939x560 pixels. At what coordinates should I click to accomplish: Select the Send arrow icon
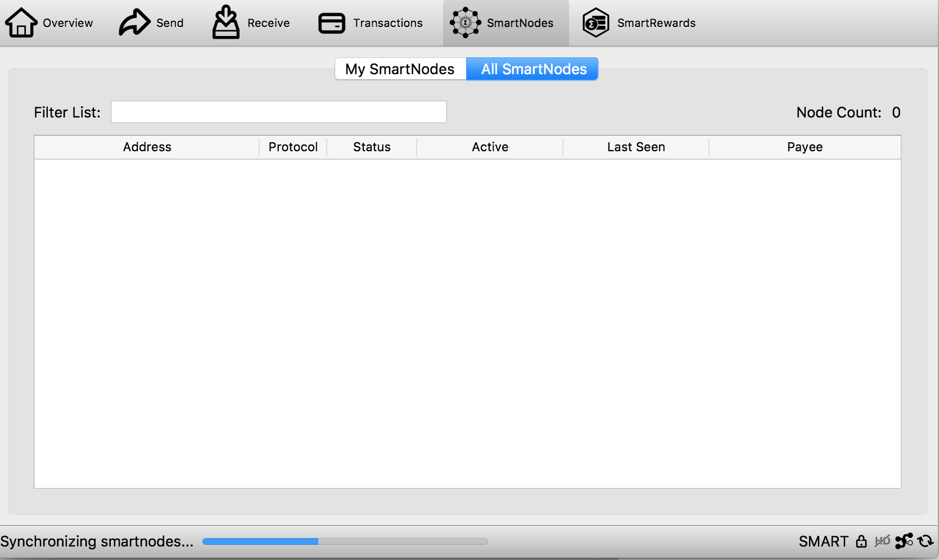(x=134, y=22)
